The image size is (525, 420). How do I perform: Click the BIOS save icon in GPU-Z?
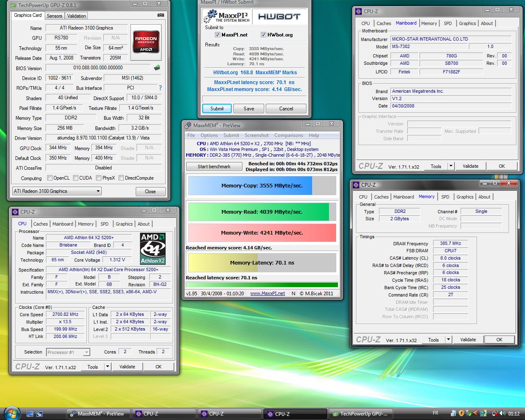coord(157,68)
